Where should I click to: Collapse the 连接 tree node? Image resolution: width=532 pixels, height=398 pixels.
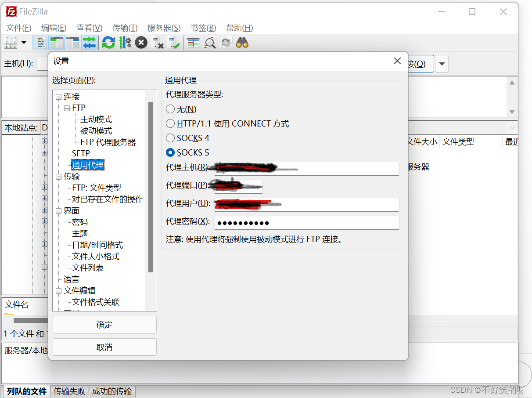click(x=59, y=97)
